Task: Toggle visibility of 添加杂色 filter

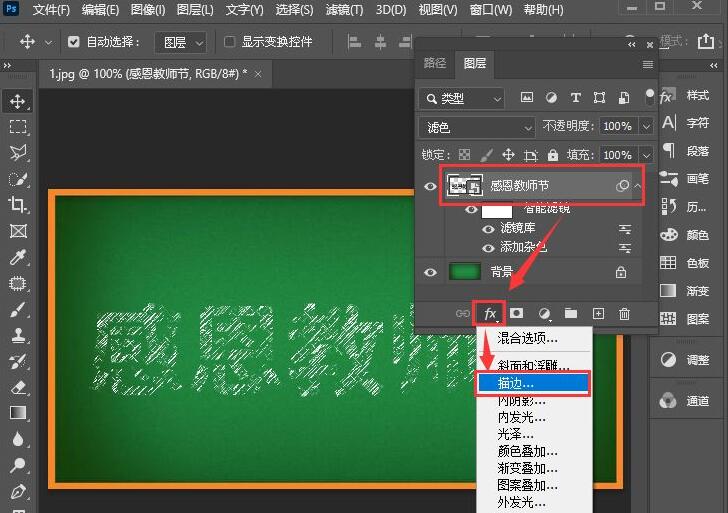Action: (x=488, y=248)
